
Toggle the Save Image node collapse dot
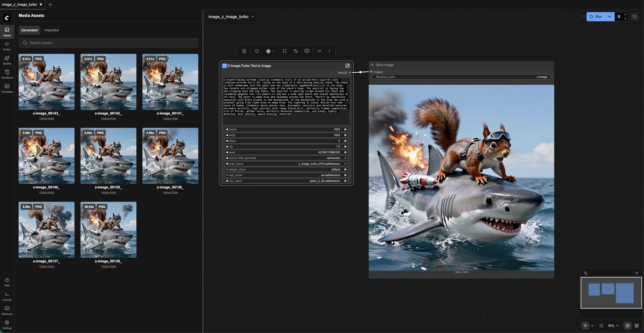coord(372,65)
